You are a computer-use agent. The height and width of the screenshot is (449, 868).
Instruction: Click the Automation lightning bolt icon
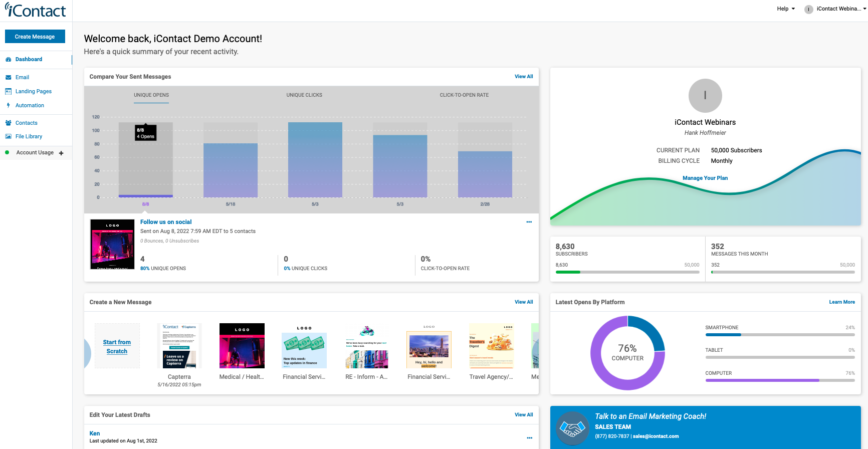[x=9, y=106]
